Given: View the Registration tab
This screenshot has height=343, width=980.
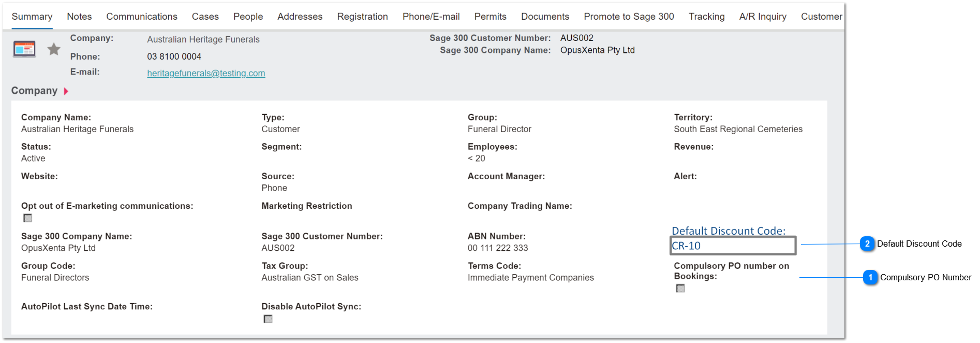Looking at the screenshot, I should point(363,17).
